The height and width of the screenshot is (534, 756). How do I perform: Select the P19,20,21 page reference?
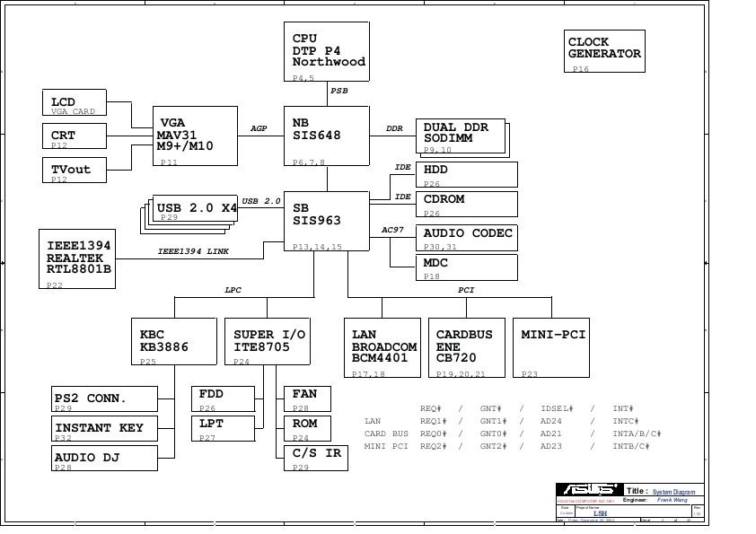click(461, 374)
